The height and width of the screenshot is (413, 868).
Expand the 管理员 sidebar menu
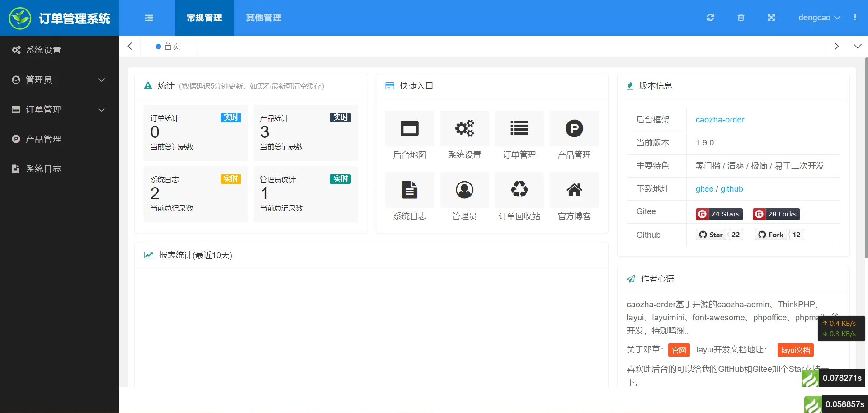pyautogui.click(x=59, y=80)
